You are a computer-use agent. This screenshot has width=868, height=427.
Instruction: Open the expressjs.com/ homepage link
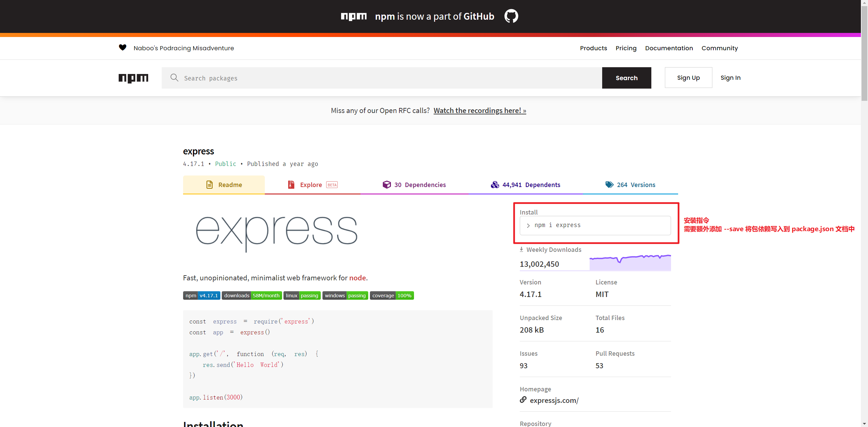[x=554, y=400]
